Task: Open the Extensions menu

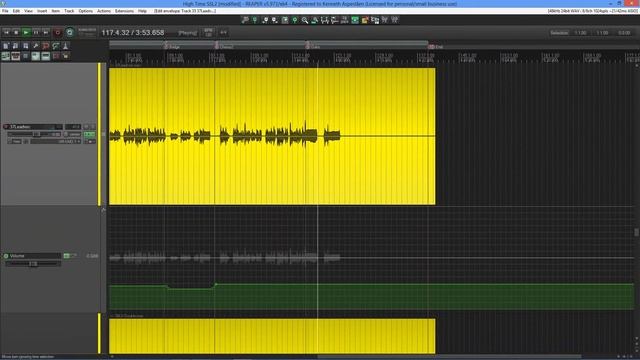Action: [x=124, y=11]
